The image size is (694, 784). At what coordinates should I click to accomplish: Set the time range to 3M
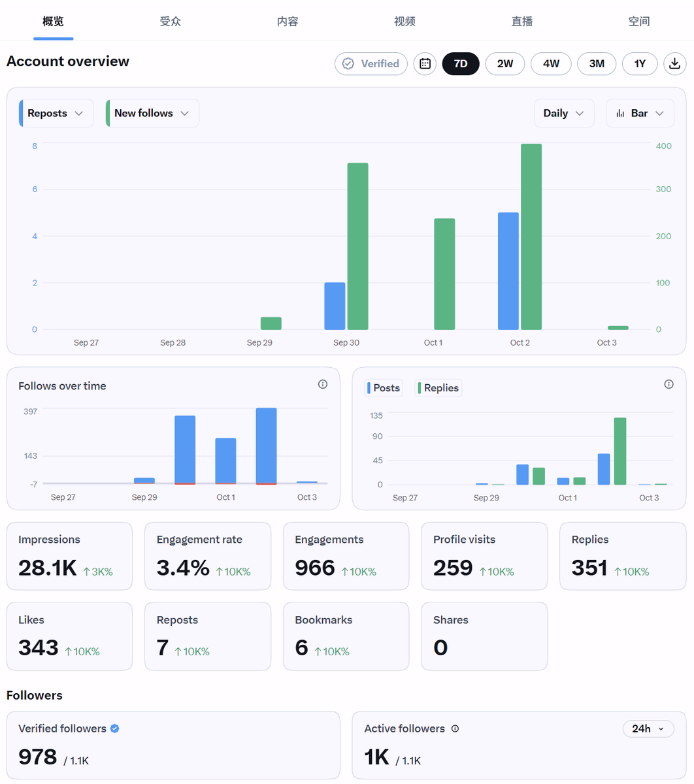[x=597, y=63]
